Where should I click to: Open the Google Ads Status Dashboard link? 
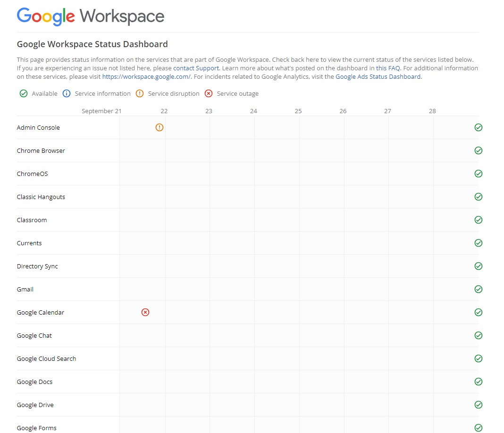pos(378,77)
